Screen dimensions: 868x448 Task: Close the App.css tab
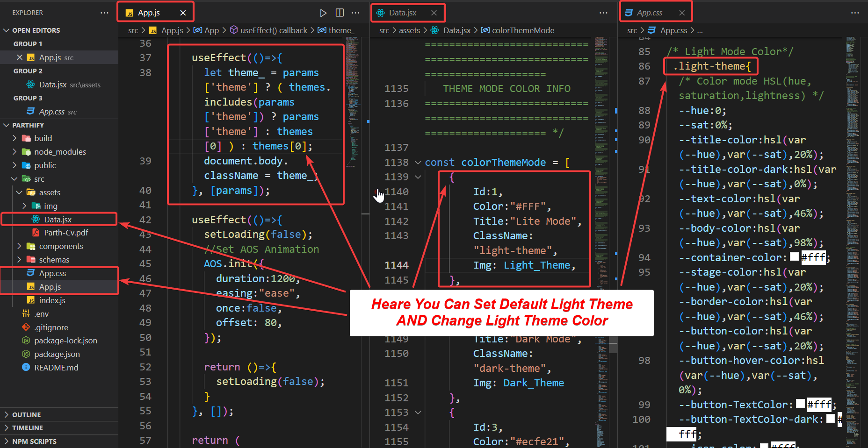coord(682,12)
